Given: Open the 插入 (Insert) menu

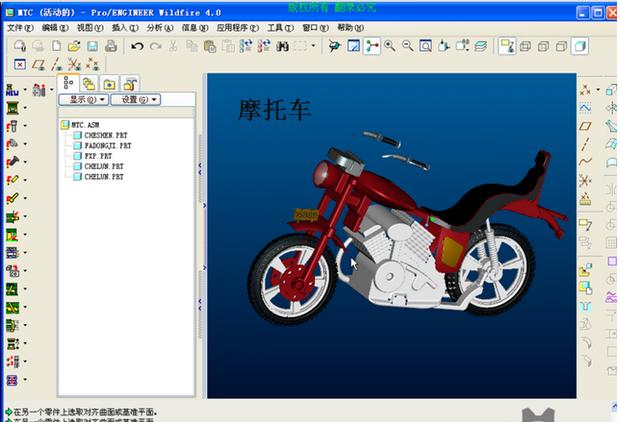Looking at the screenshot, I should click(x=125, y=28).
